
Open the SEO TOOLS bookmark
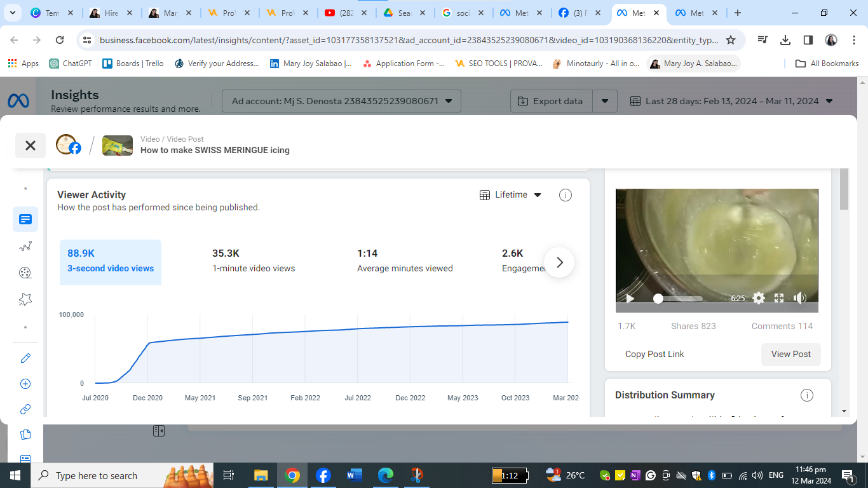(499, 64)
